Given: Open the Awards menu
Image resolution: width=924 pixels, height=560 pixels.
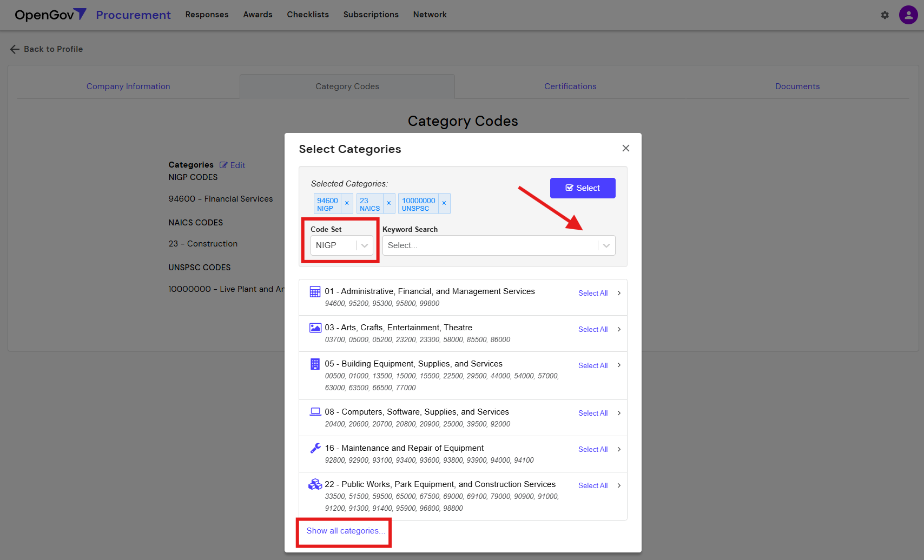Looking at the screenshot, I should 258,15.
